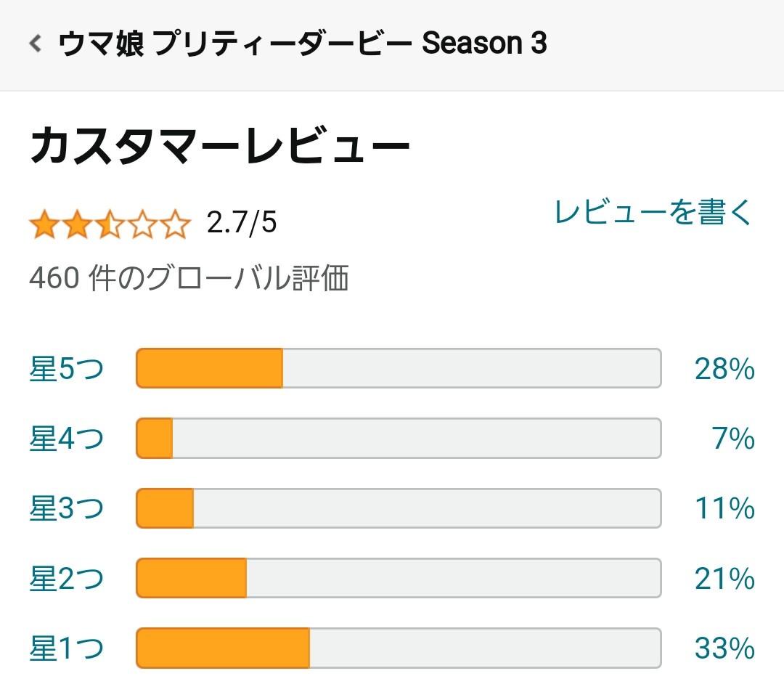Open the 7% percentage link
This screenshot has width=784, height=692.
coord(733,439)
